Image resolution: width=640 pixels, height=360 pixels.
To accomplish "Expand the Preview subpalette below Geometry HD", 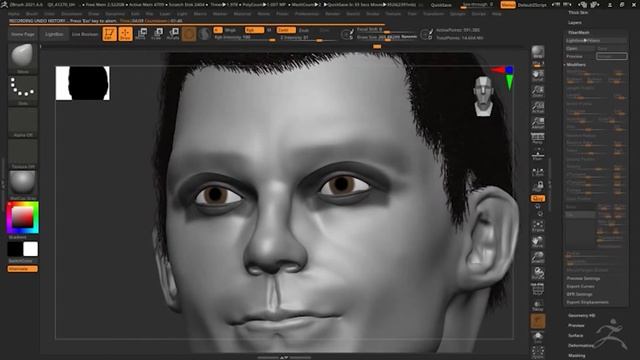I will click(x=576, y=325).
